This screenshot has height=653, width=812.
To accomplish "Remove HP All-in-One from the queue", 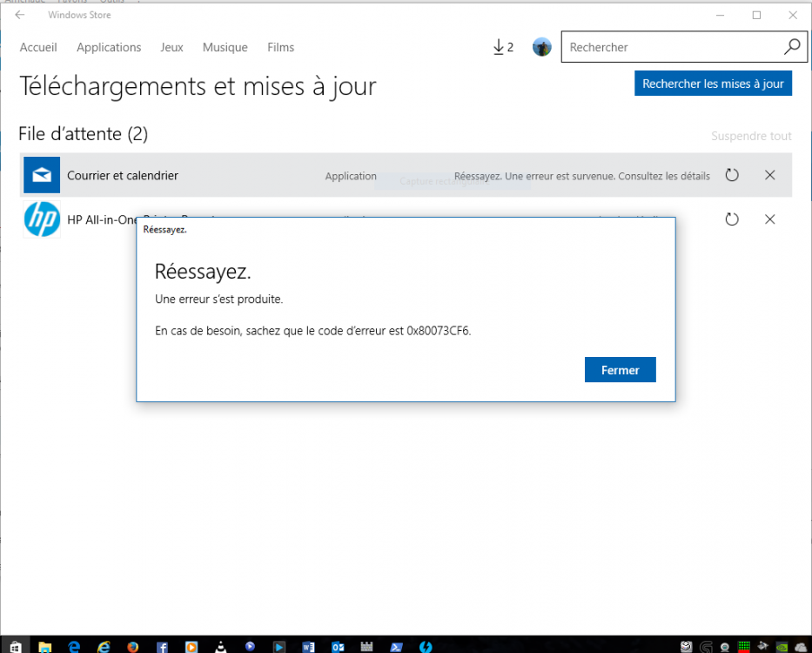I will (769, 219).
